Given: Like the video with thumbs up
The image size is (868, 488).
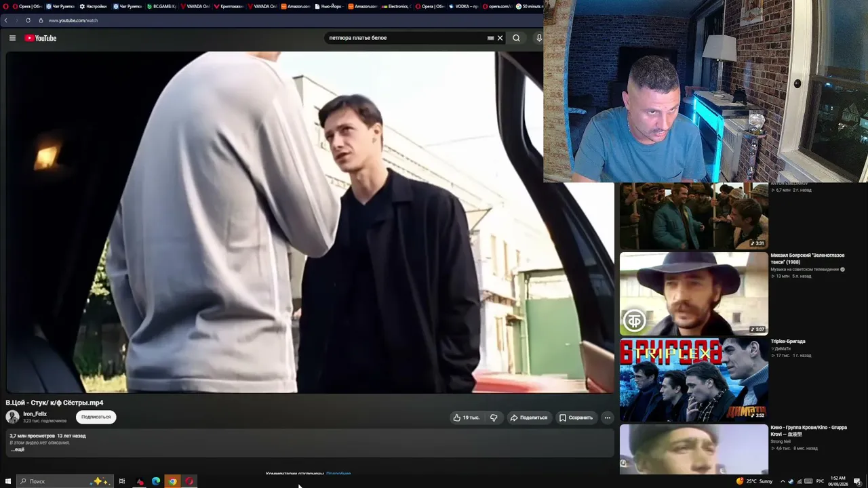Looking at the screenshot, I should [x=466, y=418].
